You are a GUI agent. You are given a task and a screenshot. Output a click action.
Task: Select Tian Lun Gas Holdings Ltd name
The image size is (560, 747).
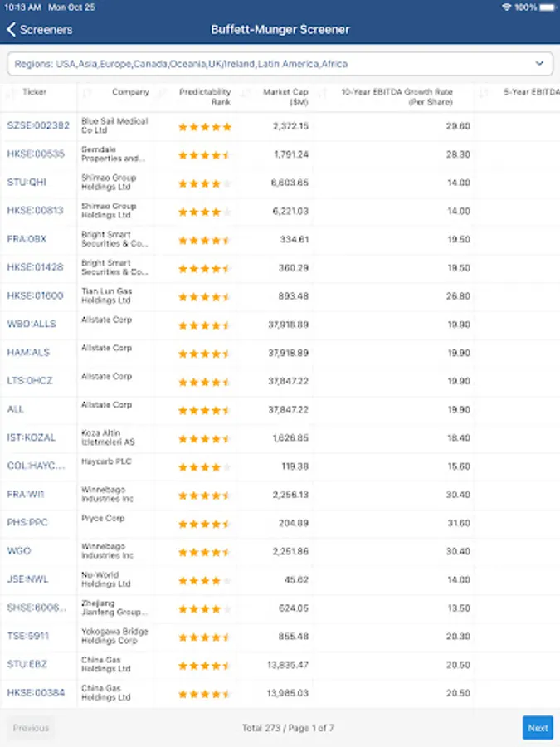107,295
